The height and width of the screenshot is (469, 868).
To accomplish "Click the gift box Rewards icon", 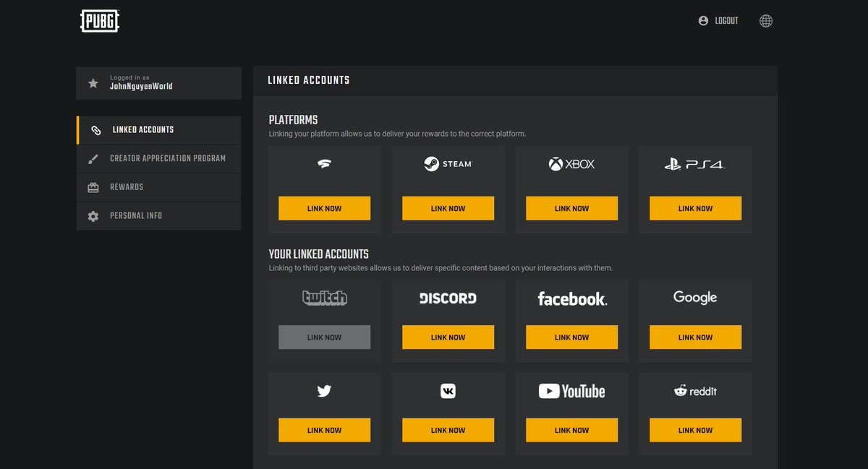I will pos(93,187).
